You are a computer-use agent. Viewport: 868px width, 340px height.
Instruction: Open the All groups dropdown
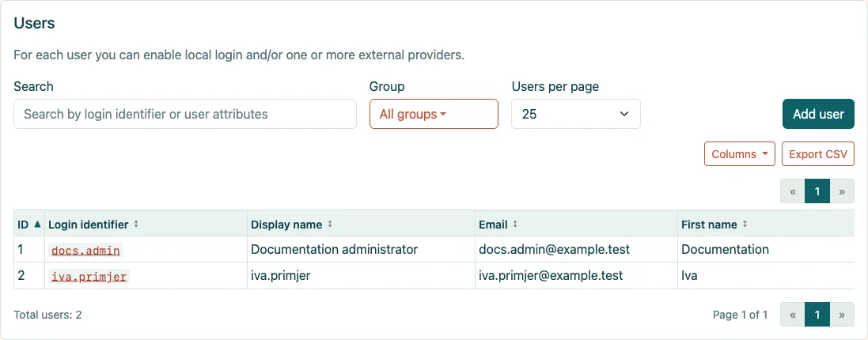tap(434, 114)
